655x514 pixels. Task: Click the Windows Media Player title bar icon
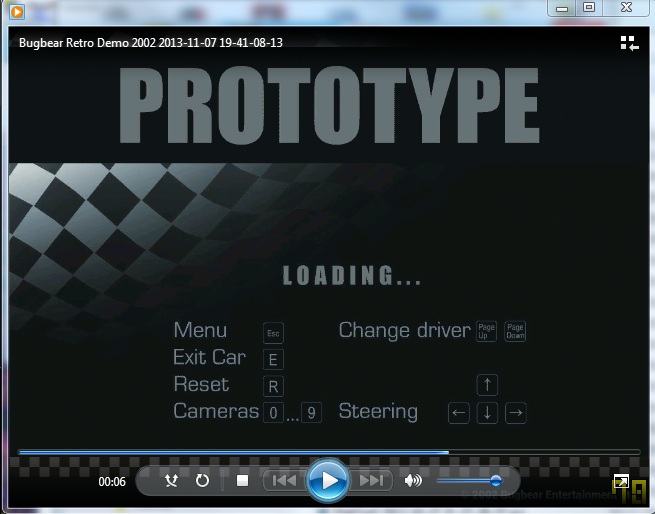coord(17,11)
